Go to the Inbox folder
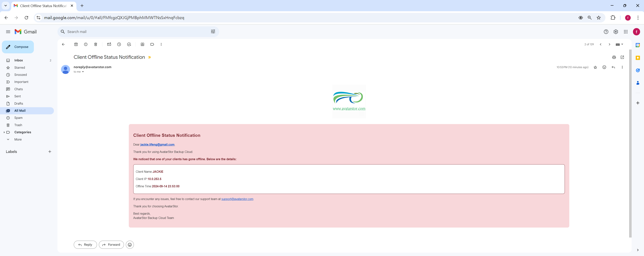This screenshot has width=644, height=256. click(19, 60)
